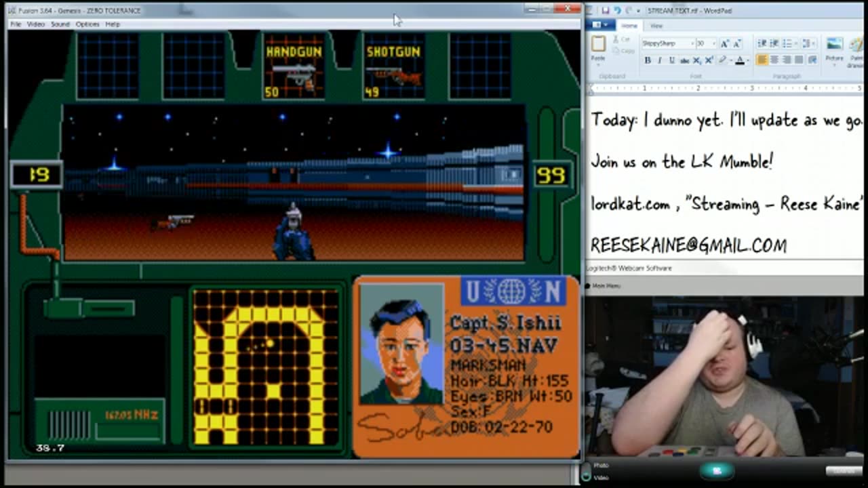The height and width of the screenshot is (488, 868).
Task: Click the REESEKAINE@GMAIL.COM text line
Action: [689, 245]
